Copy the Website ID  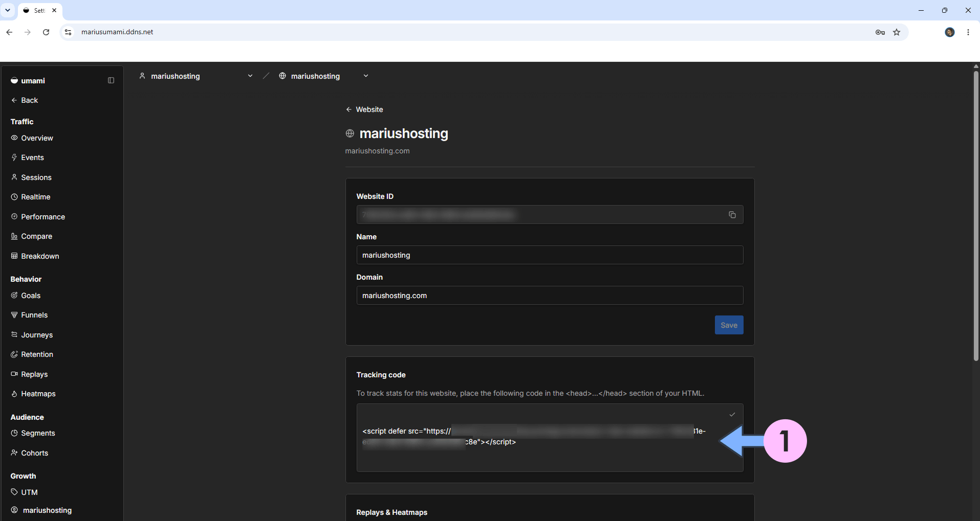pos(732,215)
